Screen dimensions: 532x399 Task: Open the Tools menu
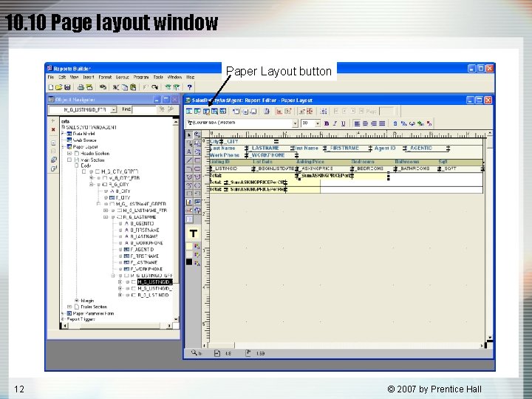[158, 78]
